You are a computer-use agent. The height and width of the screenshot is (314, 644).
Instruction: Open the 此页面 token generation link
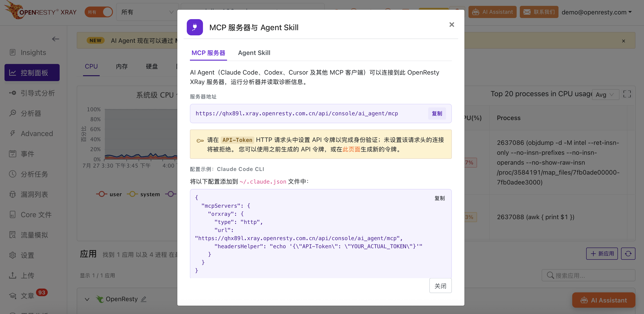tap(351, 149)
